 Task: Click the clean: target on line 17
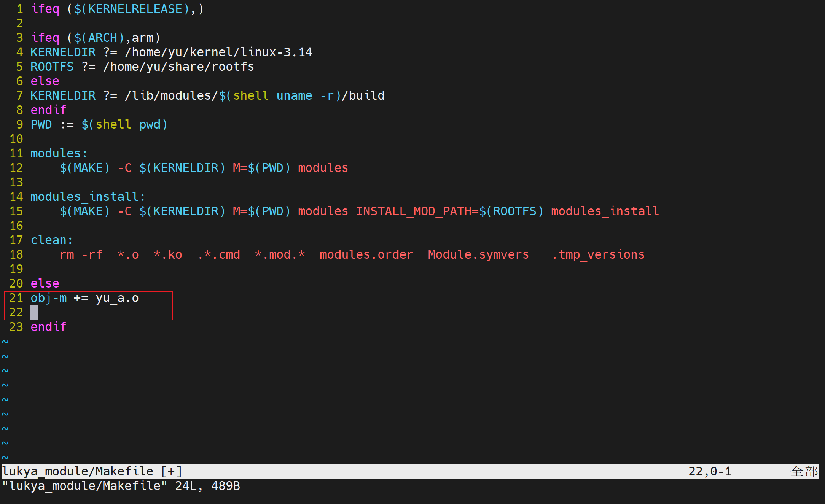click(x=51, y=240)
